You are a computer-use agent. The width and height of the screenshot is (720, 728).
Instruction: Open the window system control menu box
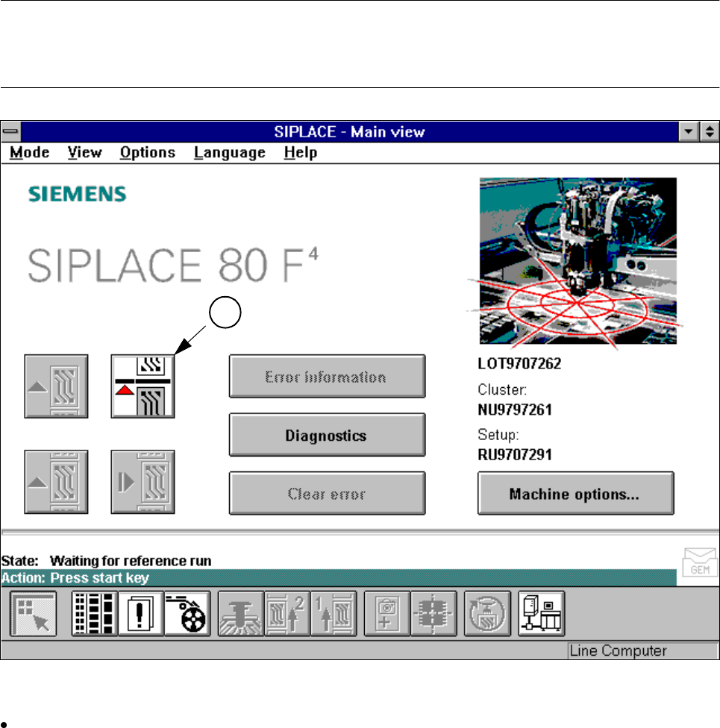coord(10,131)
